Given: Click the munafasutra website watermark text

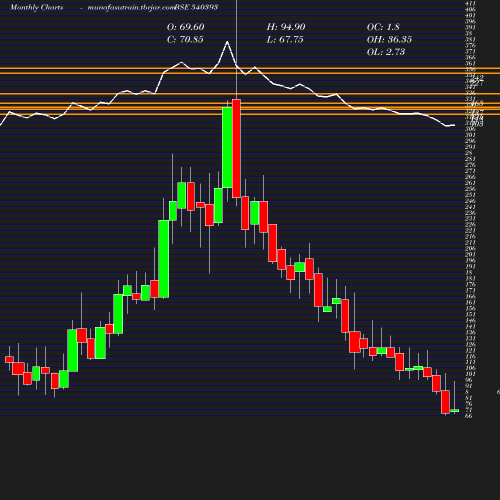Looking at the screenshot, I should click(131, 8).
